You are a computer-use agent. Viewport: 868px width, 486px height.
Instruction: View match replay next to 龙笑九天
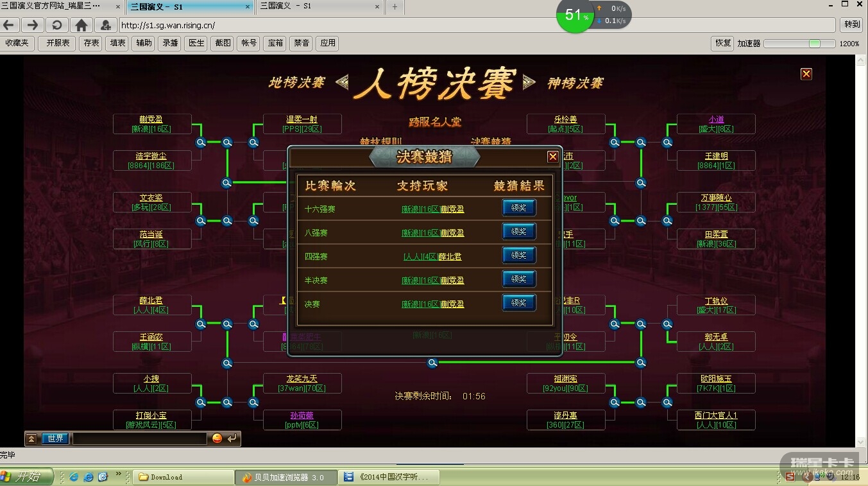tap(253, 403)
